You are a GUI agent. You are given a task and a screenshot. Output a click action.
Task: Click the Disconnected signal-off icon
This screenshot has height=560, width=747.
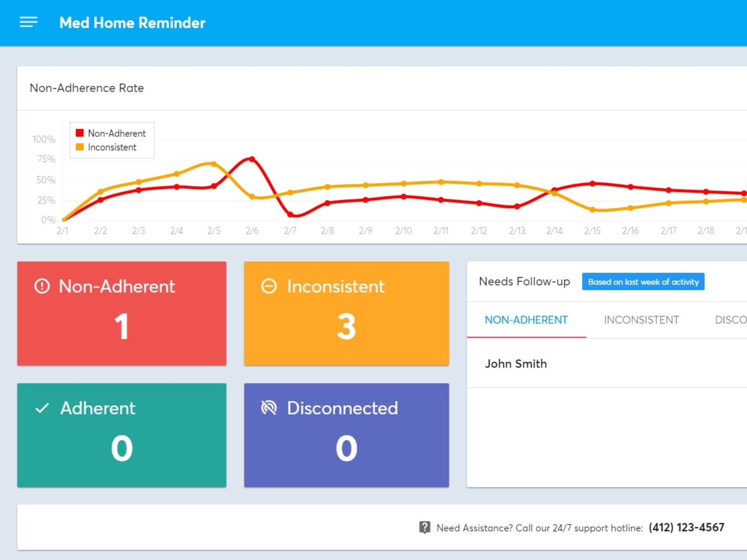269,408
